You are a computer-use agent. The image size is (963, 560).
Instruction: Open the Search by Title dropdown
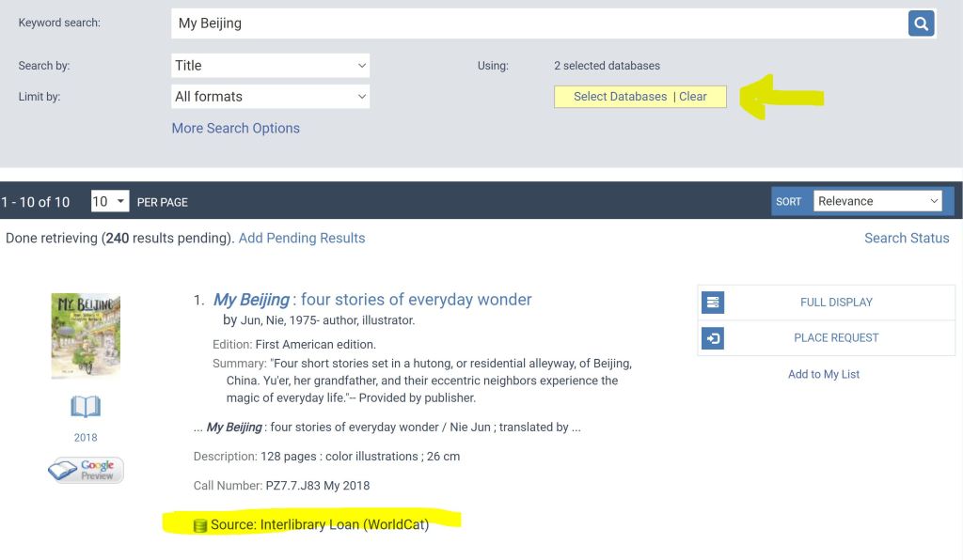(x=270, y=66)
